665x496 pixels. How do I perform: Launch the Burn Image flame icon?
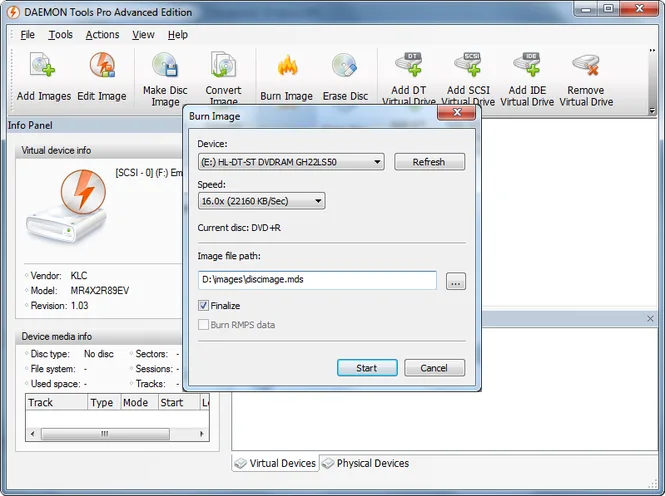coord(287,65)
